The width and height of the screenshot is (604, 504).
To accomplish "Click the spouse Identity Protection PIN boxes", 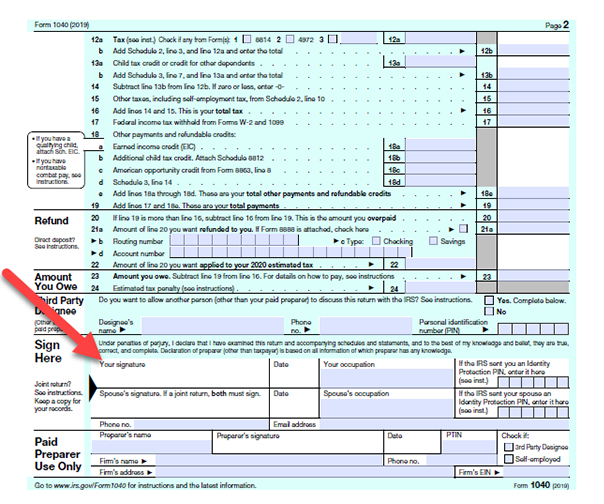I will tap(533, 412).
